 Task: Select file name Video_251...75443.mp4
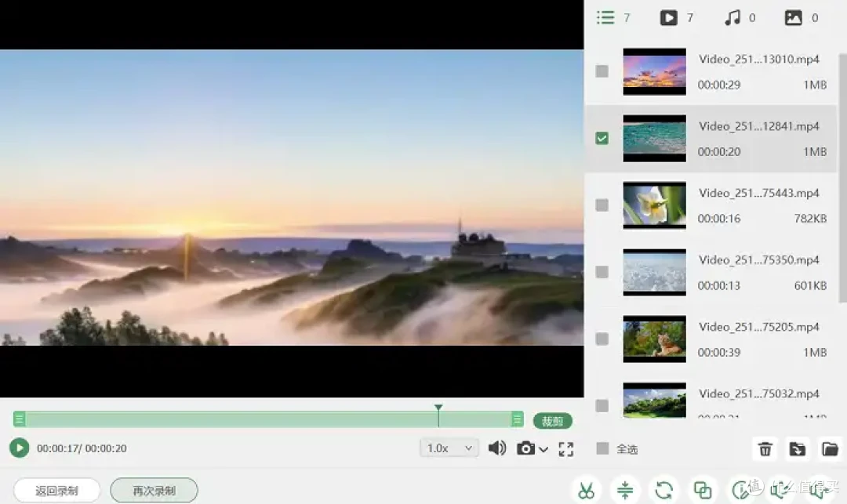[x=759, y=193]
